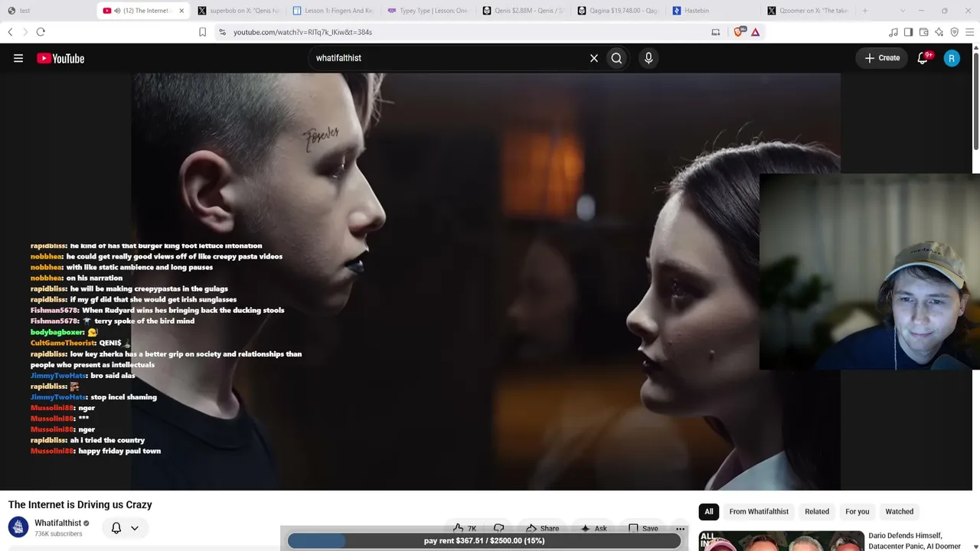Image resolution: width=980 pixels, height=551 pixels.
Task: Go forward with the browser forward arrow
Action: pos(24,32)
